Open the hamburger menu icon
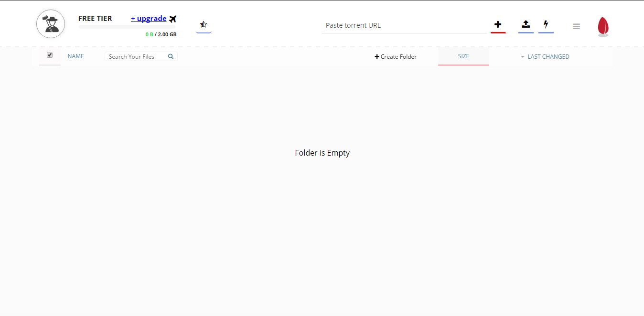 577,27
